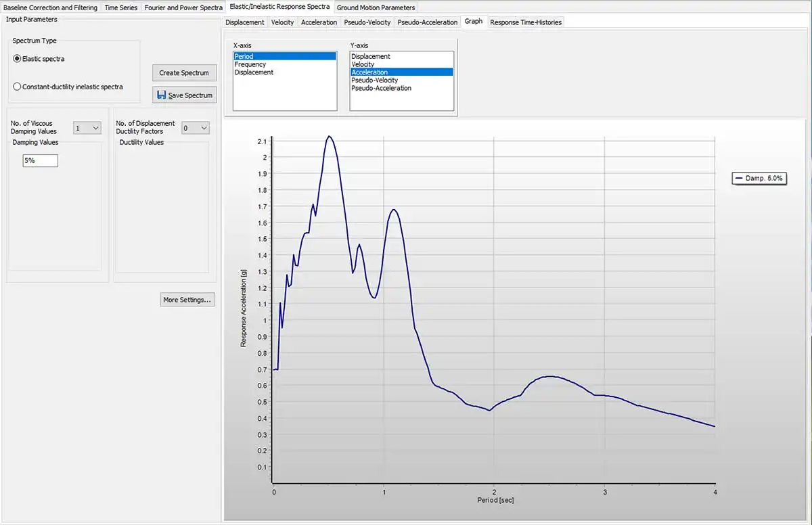Open No. of Viscous Damping Values dropdown

coord(87,128)
